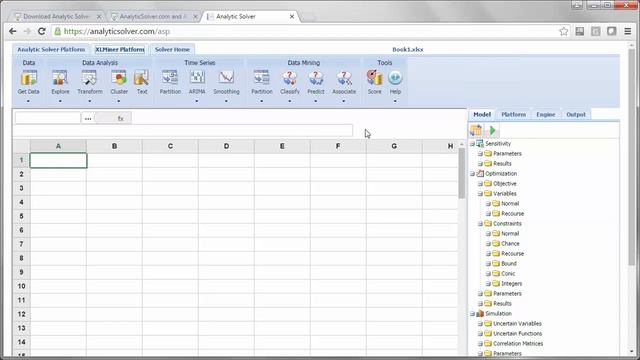Collapse the Simulation tree node

472,314
